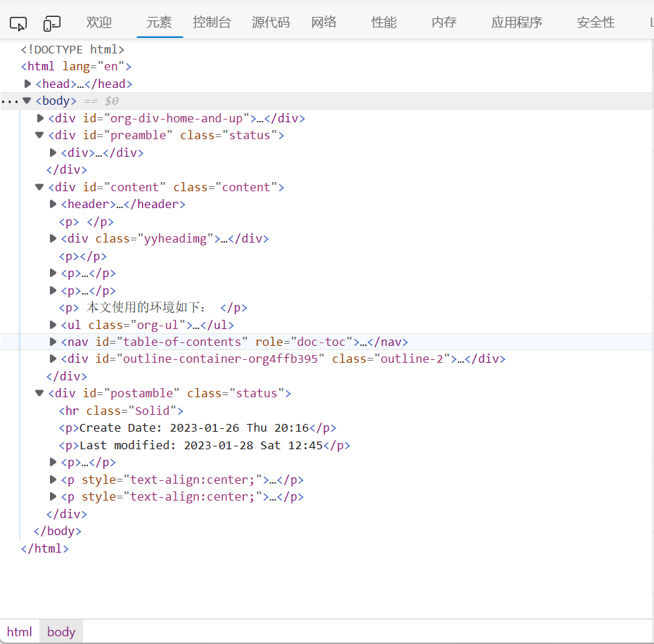654x644 pixels.
Task: Click body in the breadcrumb bar
Action: [61, 631]
